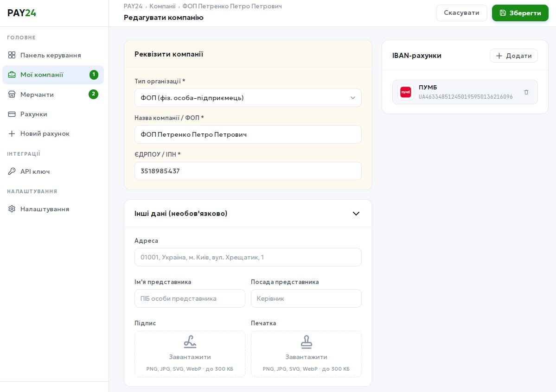Click the card icon beside Рахунки
This screenshot has width=556, height=392.
click(x=12, y=114)
